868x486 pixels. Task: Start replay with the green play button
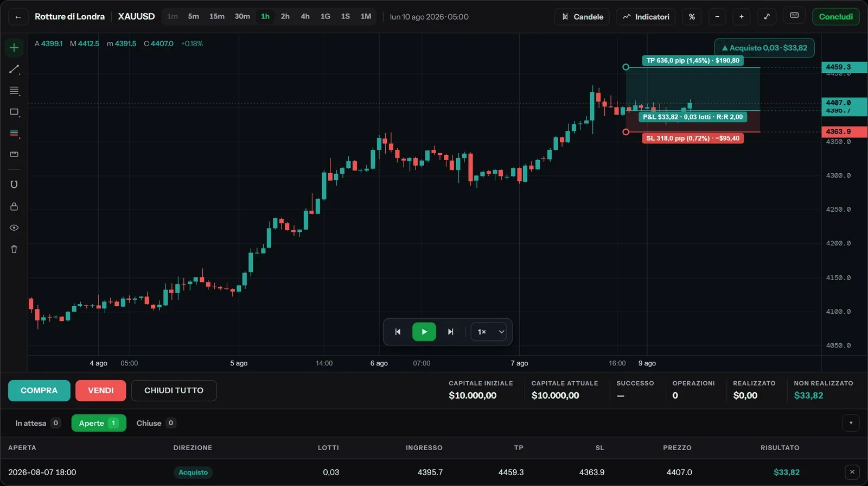point(424,332)
